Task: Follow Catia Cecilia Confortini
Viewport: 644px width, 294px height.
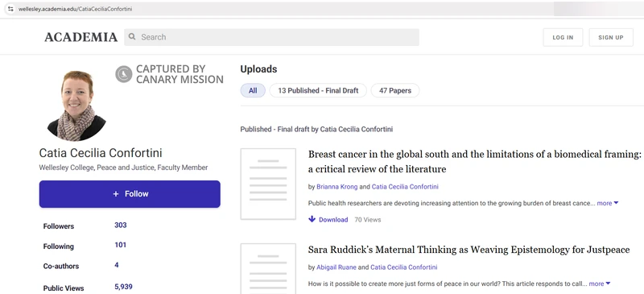Action: (x=130, y=194)
